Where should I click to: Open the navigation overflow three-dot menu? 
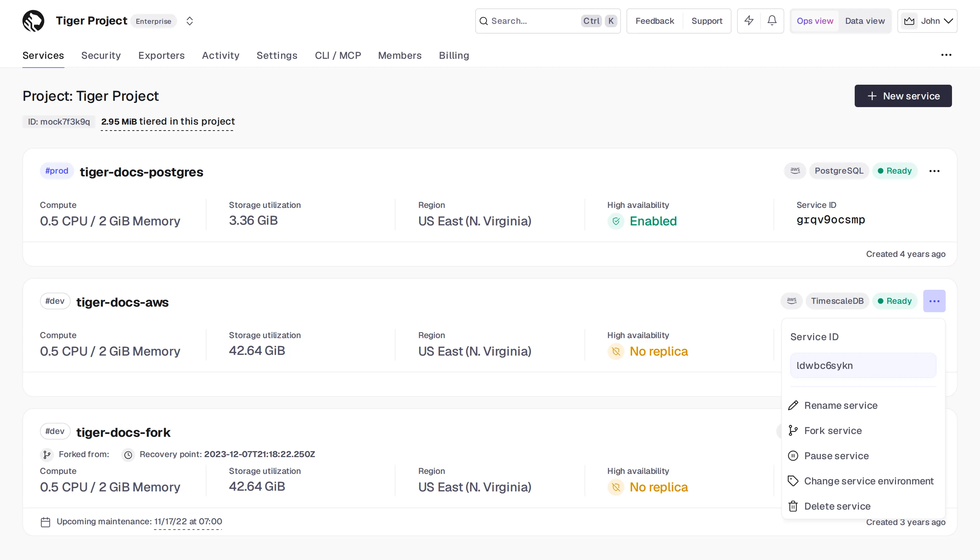pyautogui.click(x=946, y=55)
